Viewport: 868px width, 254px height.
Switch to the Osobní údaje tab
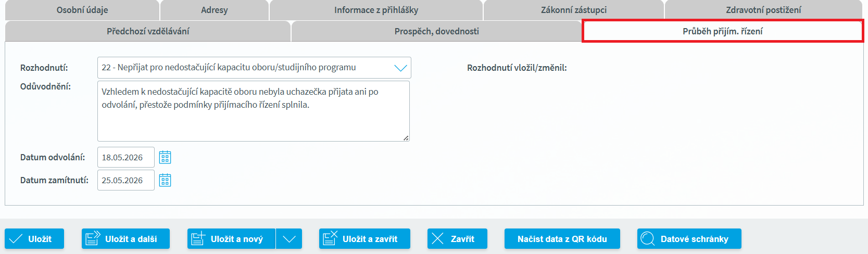(82, 10)
